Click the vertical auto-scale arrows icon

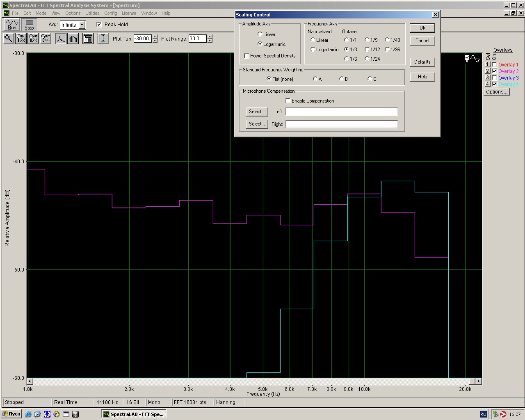[x=103, y=39]
